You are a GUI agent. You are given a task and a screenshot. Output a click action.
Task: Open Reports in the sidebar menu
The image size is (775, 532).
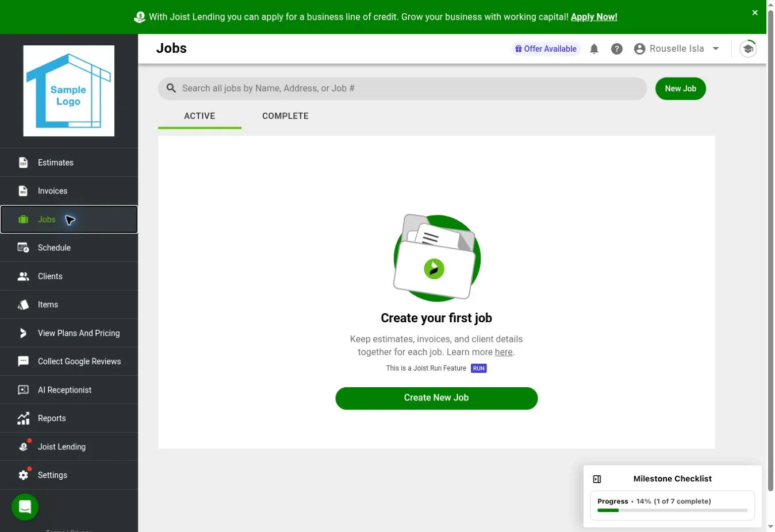(x=69, y=418)
